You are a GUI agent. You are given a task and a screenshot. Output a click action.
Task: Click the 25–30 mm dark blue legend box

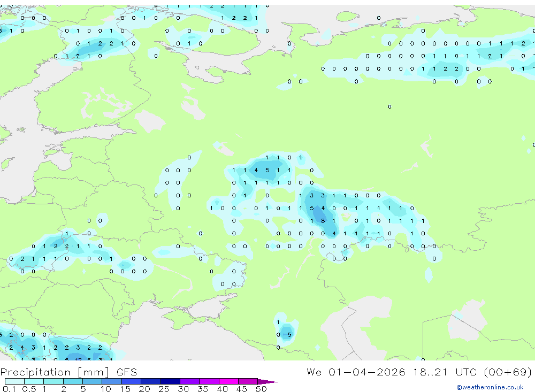170,381
